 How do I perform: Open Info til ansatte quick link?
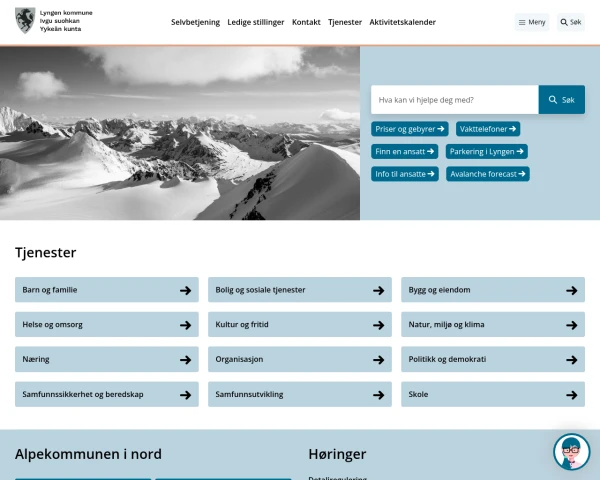405,174
